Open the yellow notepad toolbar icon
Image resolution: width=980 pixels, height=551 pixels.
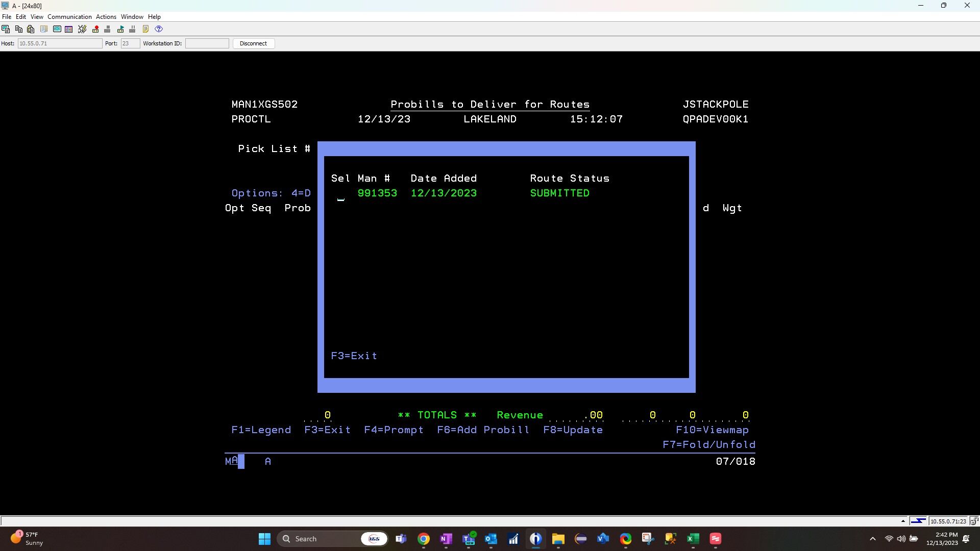pos(145,29)
